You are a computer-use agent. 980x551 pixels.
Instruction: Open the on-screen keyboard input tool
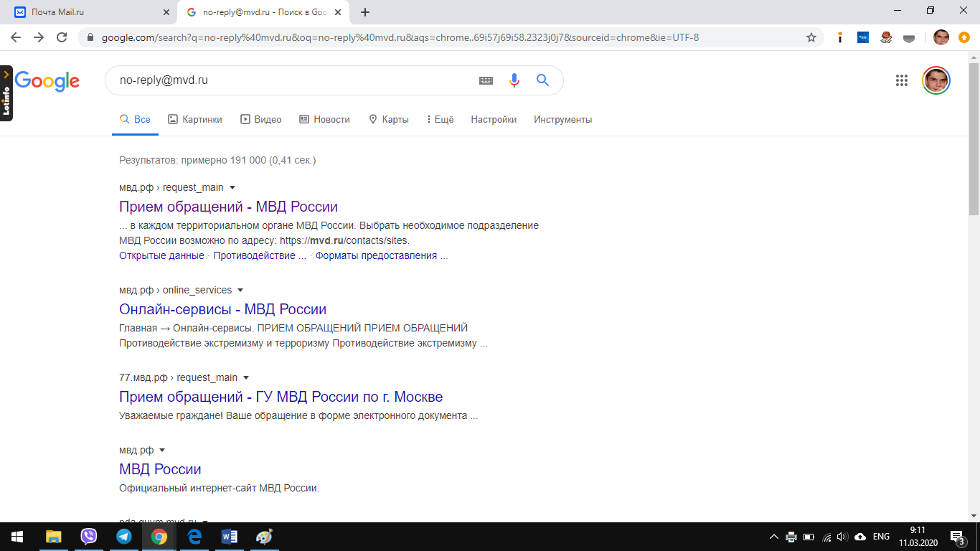point(486,80)
